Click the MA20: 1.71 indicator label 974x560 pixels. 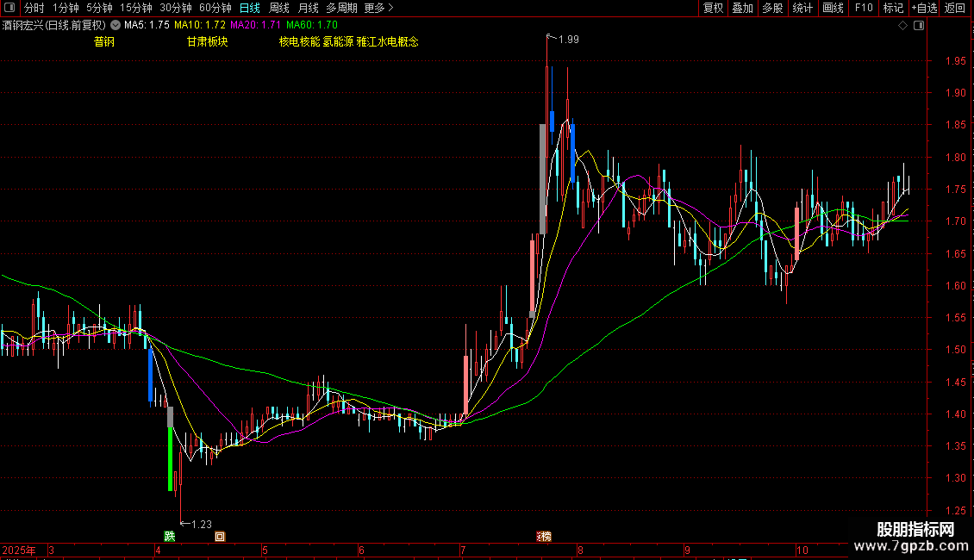pyautogui.click(x=255, y=26)
